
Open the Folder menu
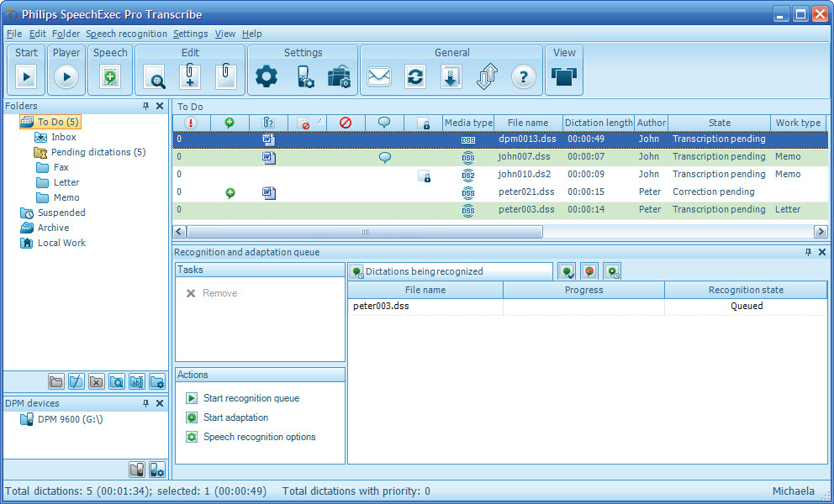tap(66, 34)
